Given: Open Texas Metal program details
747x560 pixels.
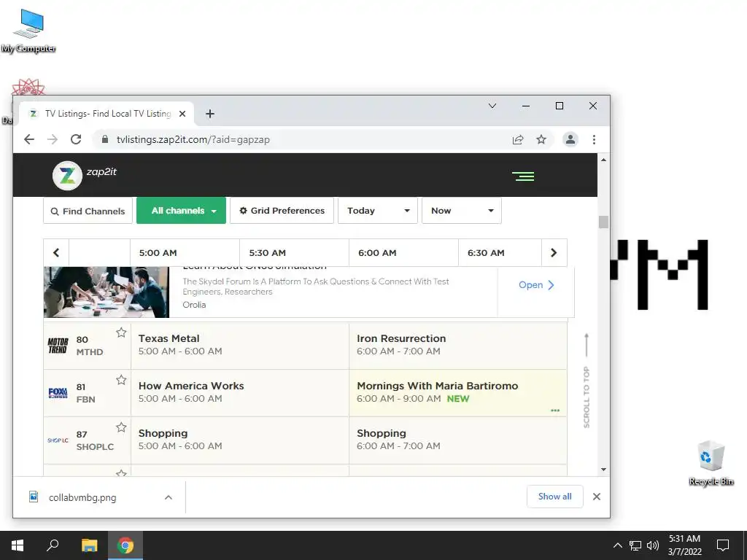Looking at the screenshot, I should pyautogui.click(x=239, y=346).
